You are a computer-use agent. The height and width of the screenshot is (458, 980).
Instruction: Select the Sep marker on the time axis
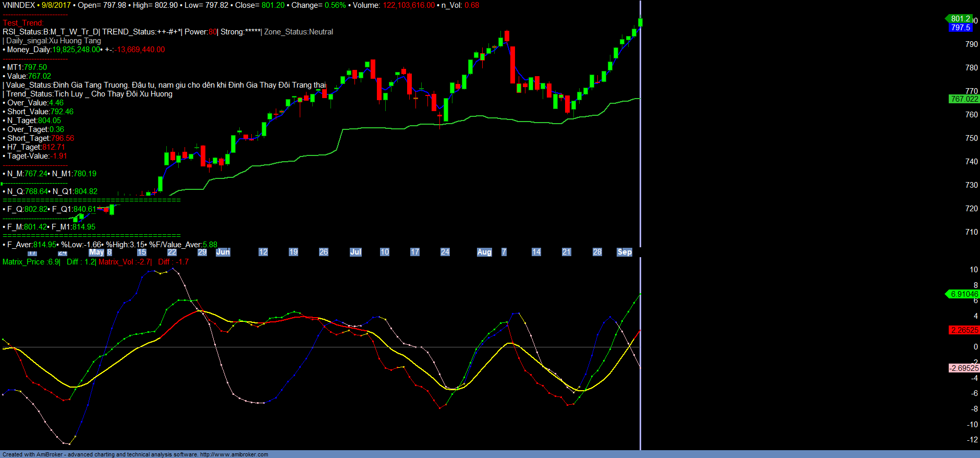pyautogui.click(x=624, y=252)
